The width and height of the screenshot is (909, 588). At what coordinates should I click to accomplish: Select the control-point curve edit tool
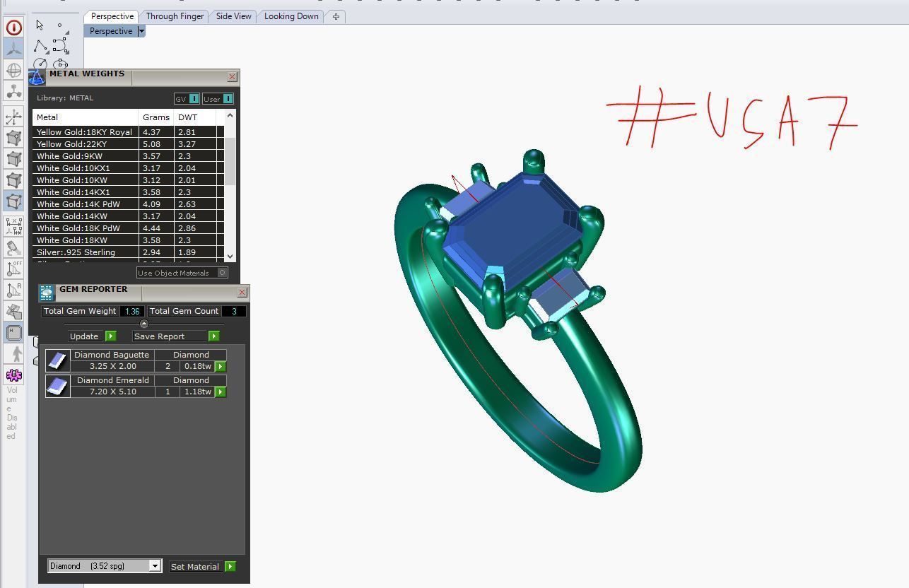click(x=61, y=46)
